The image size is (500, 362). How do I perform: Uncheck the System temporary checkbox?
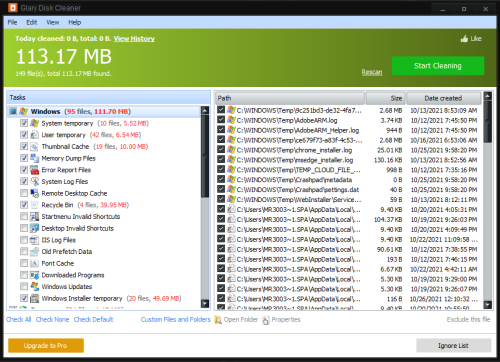(x=24, y=123)
